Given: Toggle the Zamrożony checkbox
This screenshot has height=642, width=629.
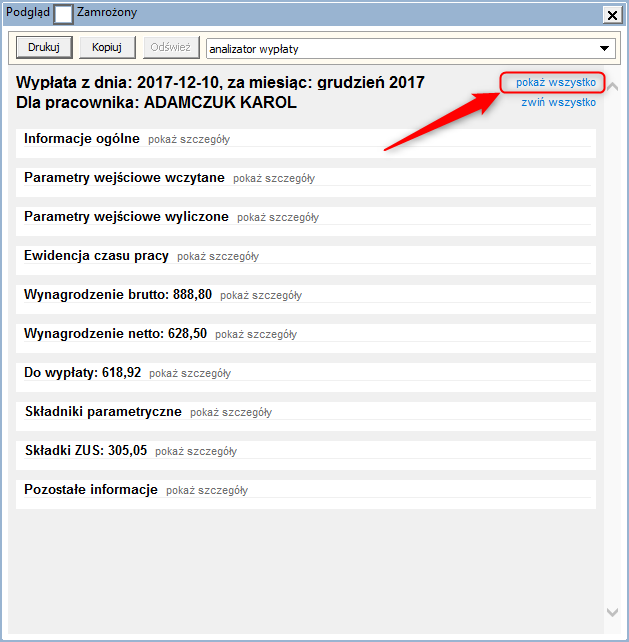Looking at the screenshot, I should (x=63, y=14).
